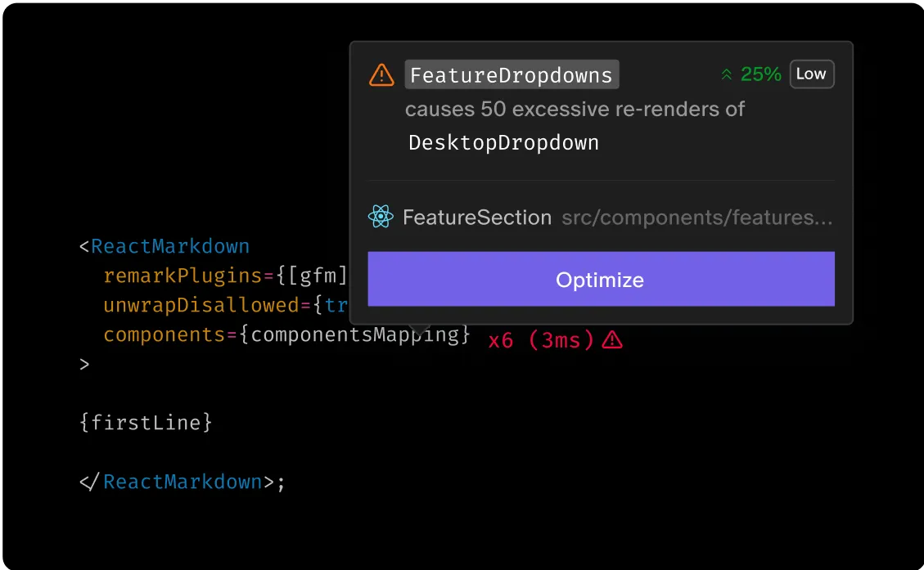Click the Optimize button

600,279
